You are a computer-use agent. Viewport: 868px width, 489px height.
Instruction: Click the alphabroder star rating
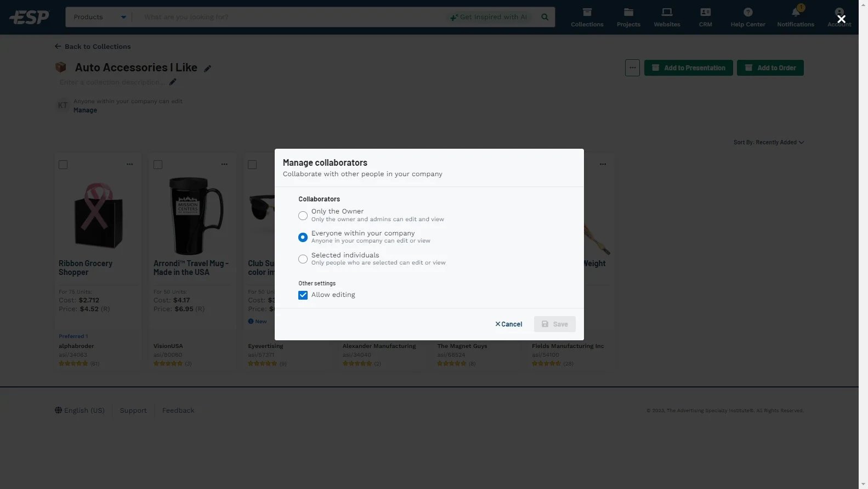[73, 363]
